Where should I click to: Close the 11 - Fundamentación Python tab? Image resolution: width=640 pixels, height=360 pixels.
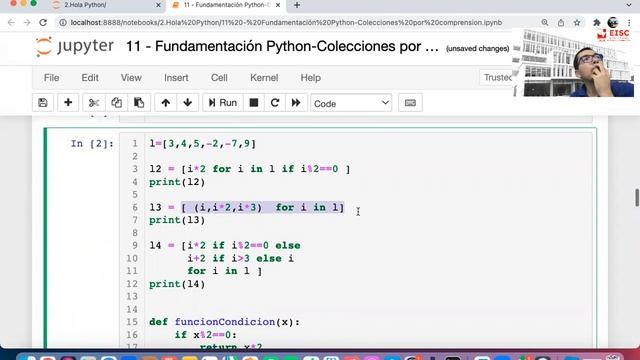pyautogui.click(x=278, y=5)
